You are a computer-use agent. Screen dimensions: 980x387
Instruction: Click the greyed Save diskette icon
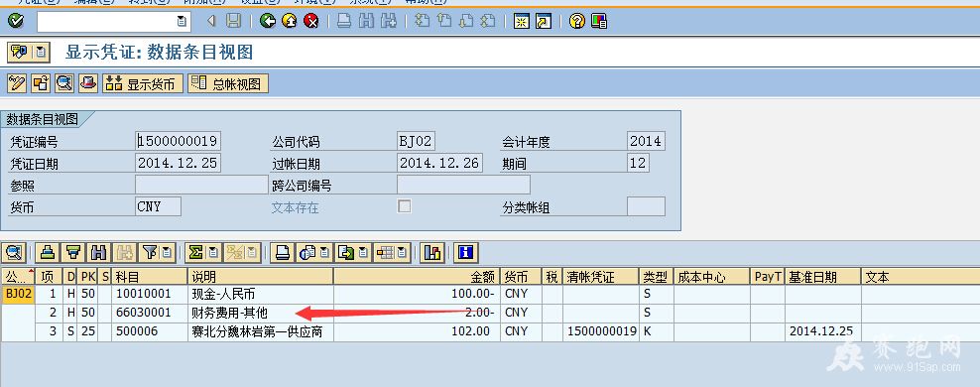point(234,21)
